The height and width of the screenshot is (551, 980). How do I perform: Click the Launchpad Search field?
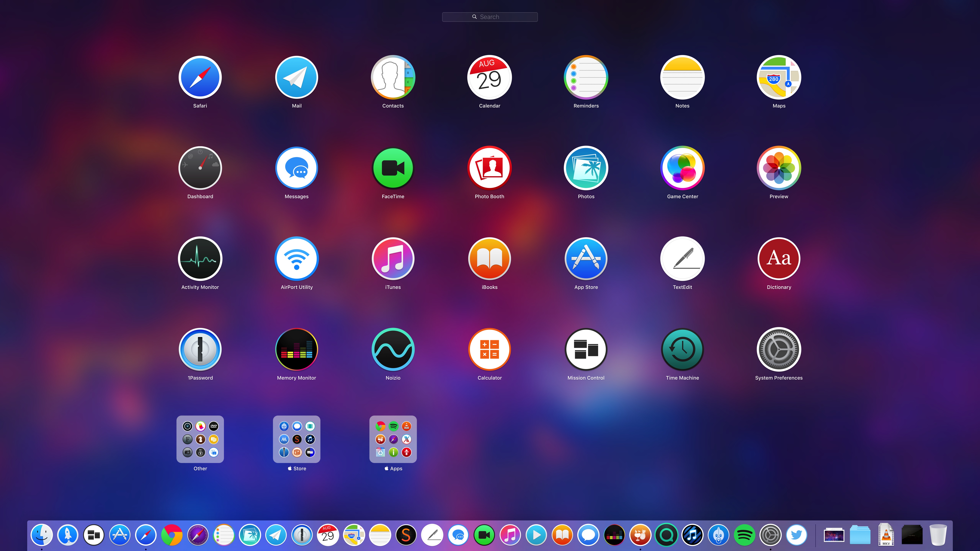490,17
